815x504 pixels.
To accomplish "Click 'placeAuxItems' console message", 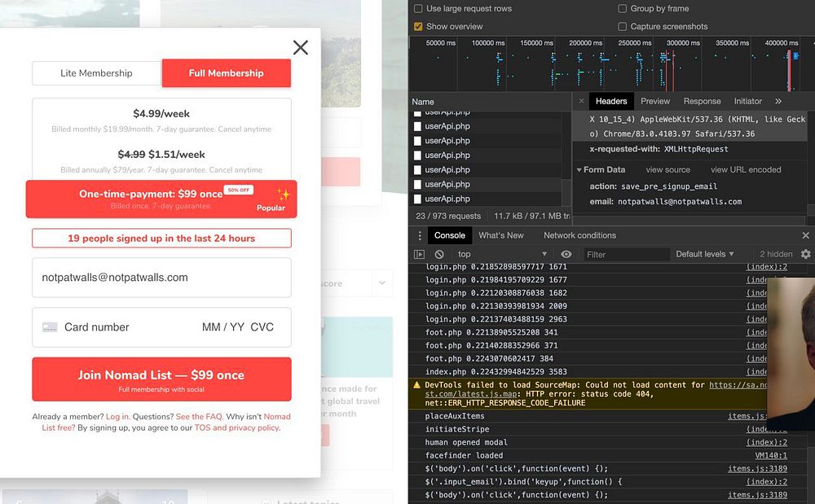I will point(454,416).
